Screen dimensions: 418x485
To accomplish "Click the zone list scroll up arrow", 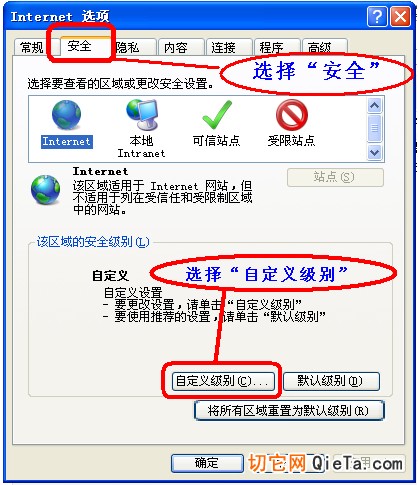I will (375, 106).
